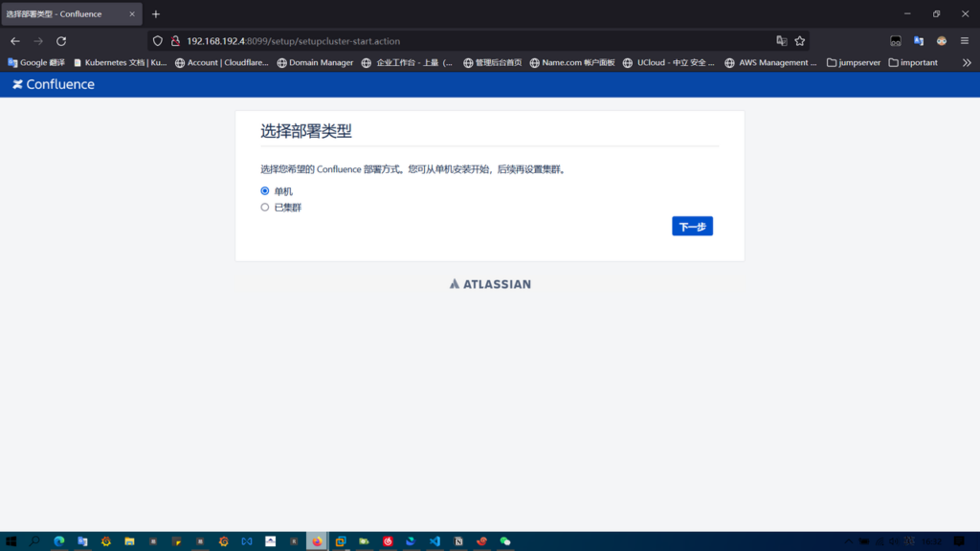980x551 pixels.
Task: Select the 已集群 deployment option
Action: coord(265,208)
